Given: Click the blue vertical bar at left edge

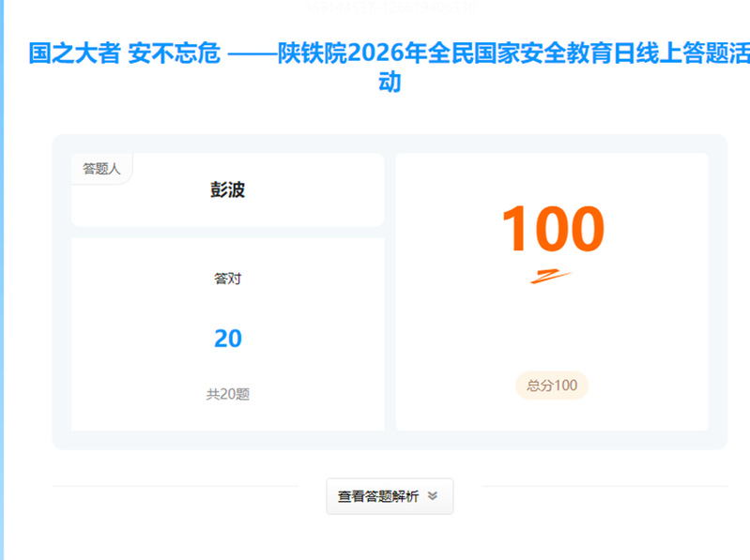Looking at the screenshot, I should coord(2,281).
